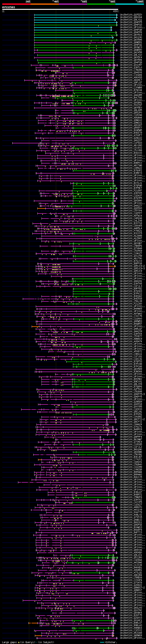This screenshot has height=644, width=146.
Task: Select the UniRef100_A6UHC7 label
Action: [x=131, y=80]
